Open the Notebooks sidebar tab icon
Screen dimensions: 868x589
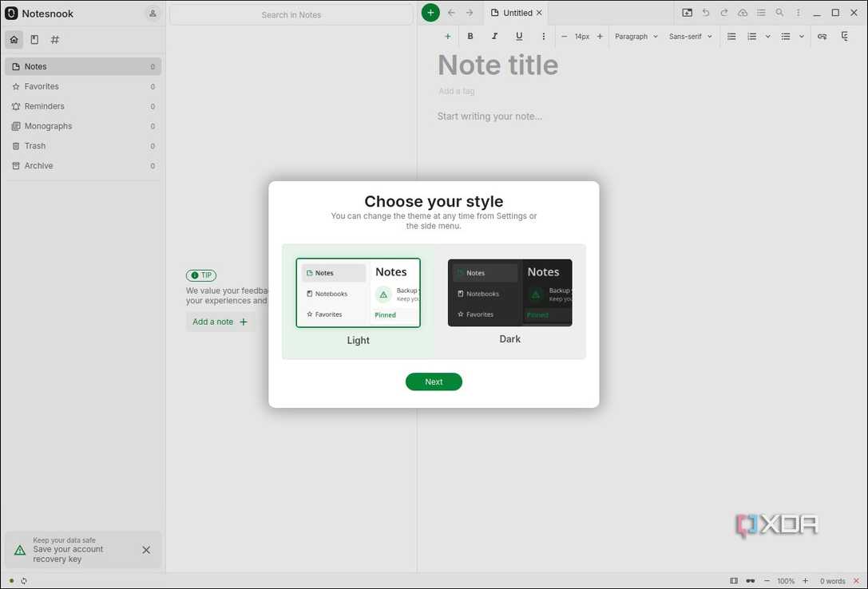click(x=34, y=39)
